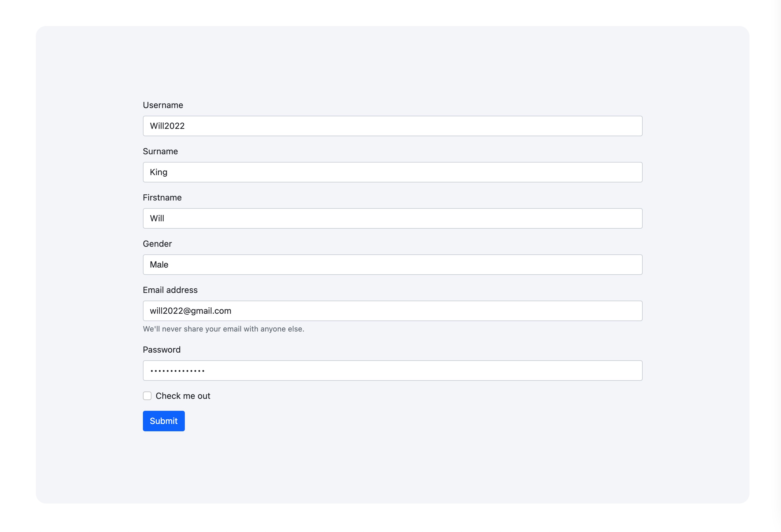Click the will2022@gmail.com text

pos(191,311)
